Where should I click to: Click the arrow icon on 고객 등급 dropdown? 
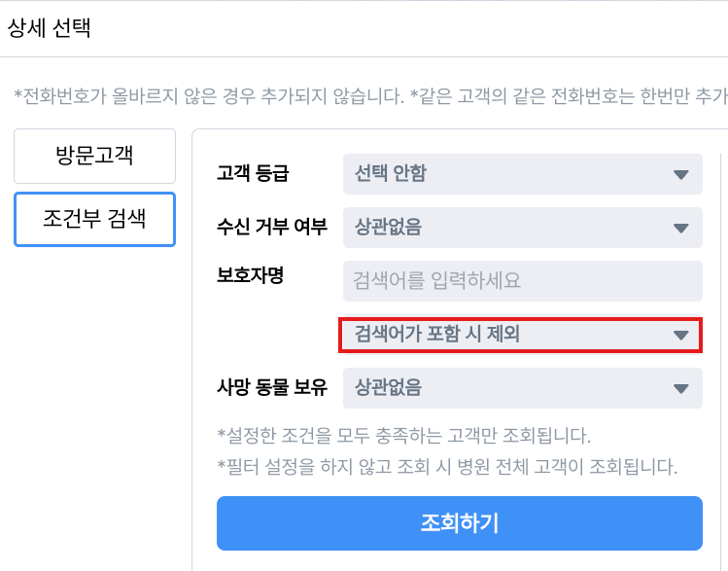click(680, 175)
